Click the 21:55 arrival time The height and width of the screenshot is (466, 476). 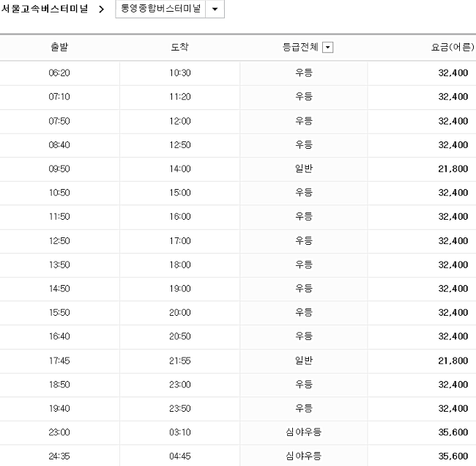[180, 361]
